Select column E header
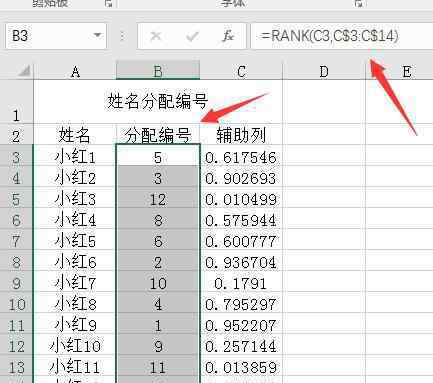 coord(399,71)
